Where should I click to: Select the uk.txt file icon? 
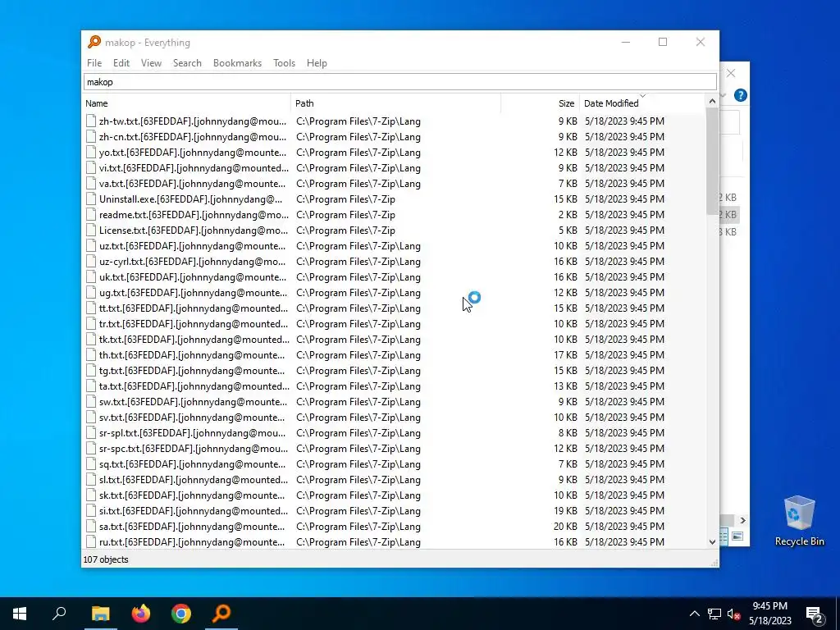click(91, 277)
